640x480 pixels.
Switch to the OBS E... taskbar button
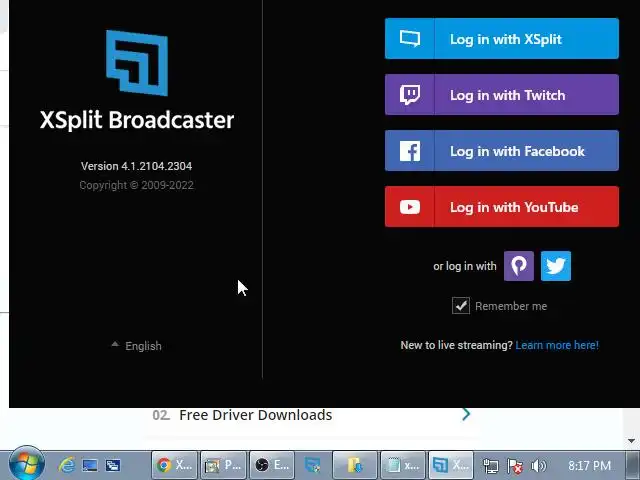[x=272, y=465]
